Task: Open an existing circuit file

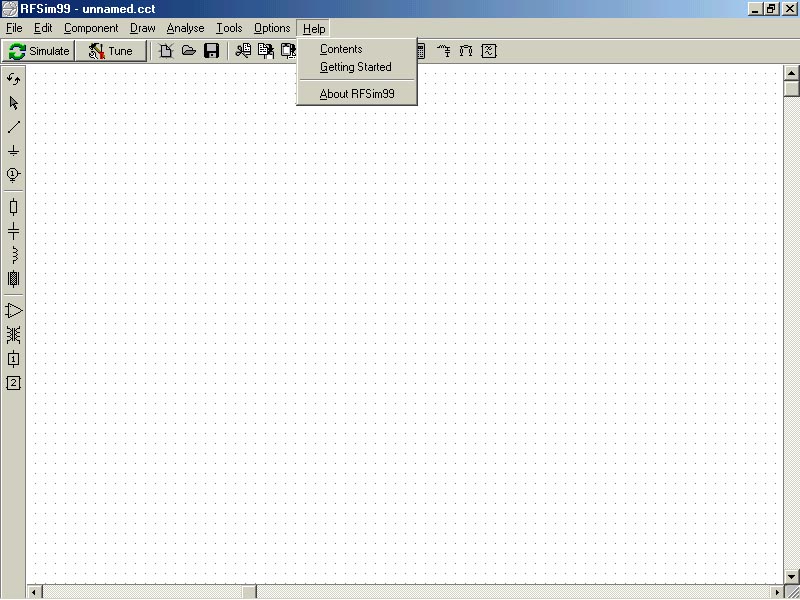Action: coord(189,51)
